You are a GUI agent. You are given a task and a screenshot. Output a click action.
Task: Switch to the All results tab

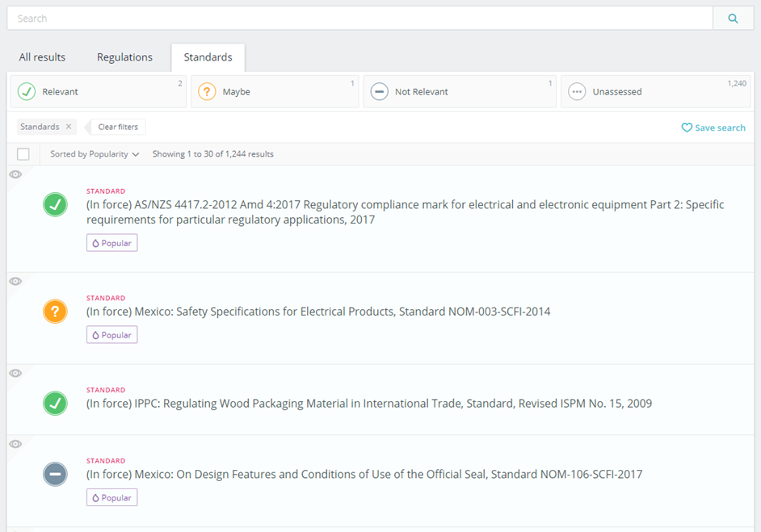pyautogui.click(x=42, y=57)
